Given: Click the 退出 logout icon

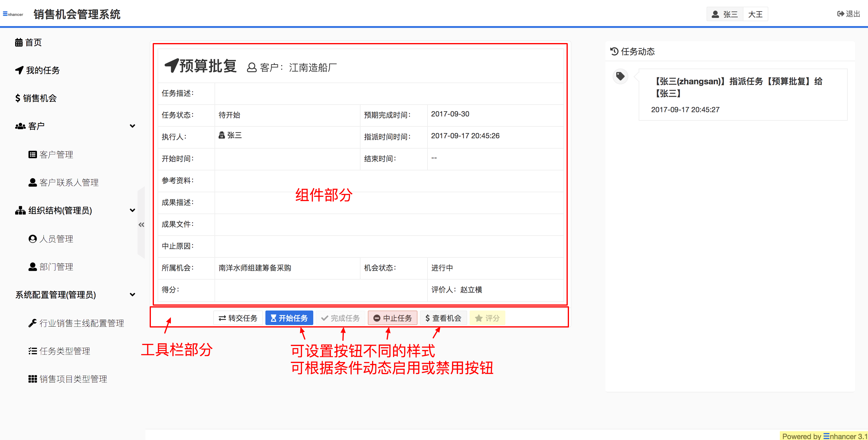Looking at the screenshot, I should [x=840, y=14].
